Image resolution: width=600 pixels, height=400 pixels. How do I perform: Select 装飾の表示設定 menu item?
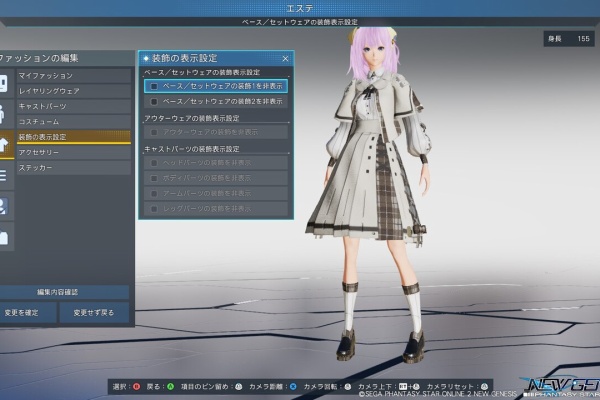[74, 137]
